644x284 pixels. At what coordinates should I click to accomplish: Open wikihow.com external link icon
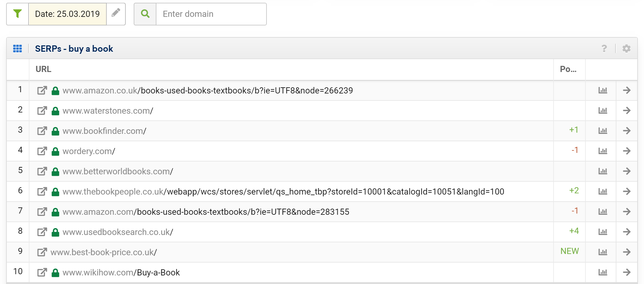42,272
